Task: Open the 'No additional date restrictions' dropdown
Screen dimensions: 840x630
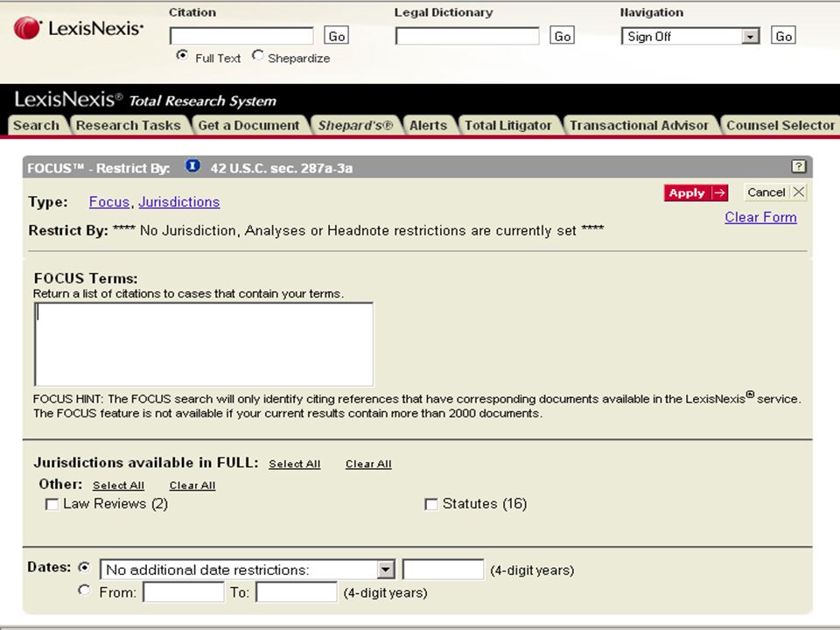Action: (248, 570)
